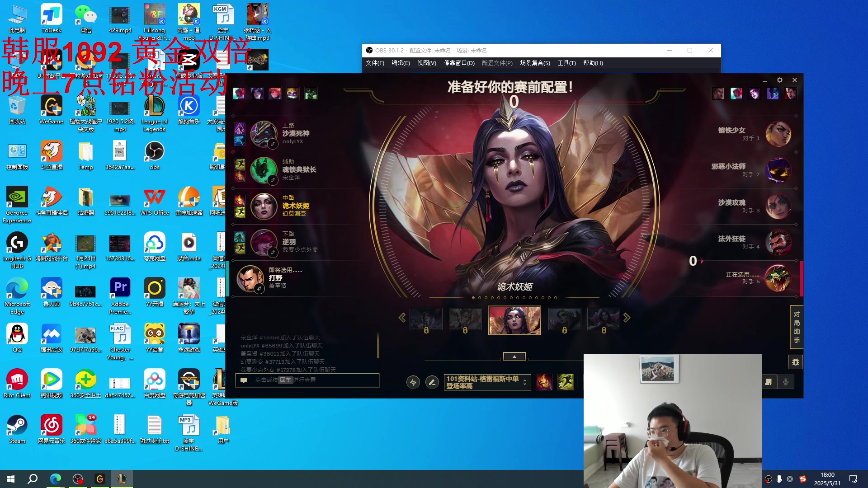Screen dimensions: 868x488
Task: Click the 功过责任.txt desktop file
Action: point(155,429)
